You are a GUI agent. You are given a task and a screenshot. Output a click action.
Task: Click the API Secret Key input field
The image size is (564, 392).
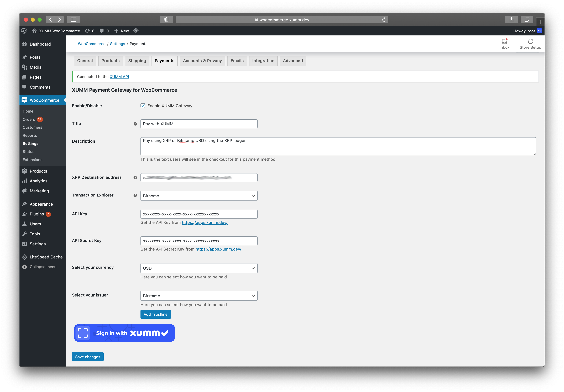click(199, 241)
